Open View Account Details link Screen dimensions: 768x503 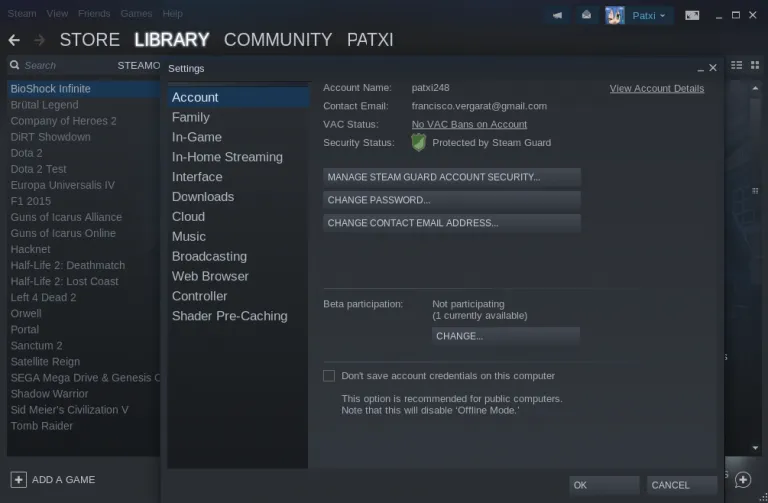point(656,88)
